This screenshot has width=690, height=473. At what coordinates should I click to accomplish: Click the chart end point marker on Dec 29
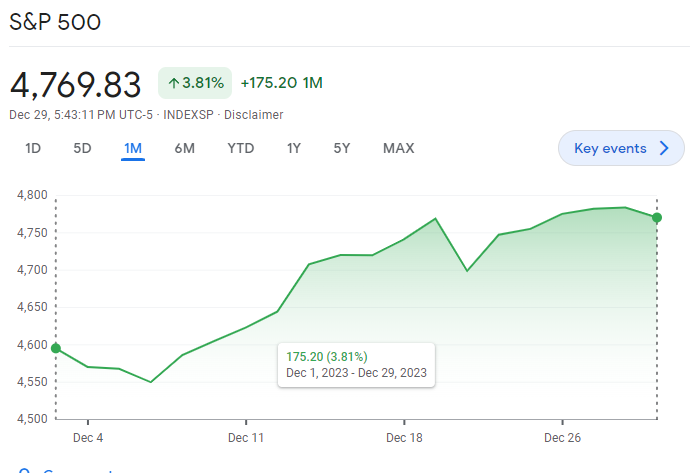coord(657,217)
